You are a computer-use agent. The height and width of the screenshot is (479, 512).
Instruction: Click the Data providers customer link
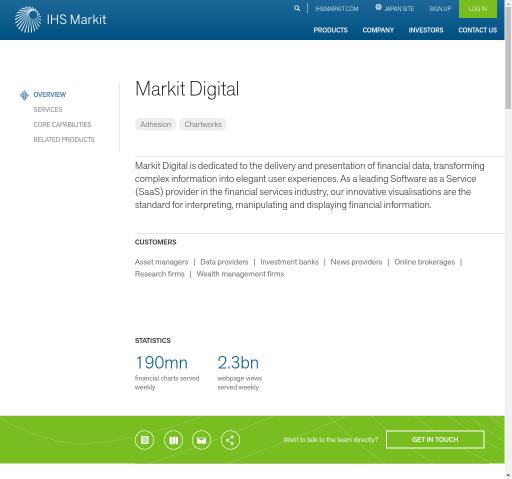(x=224, y=262)
